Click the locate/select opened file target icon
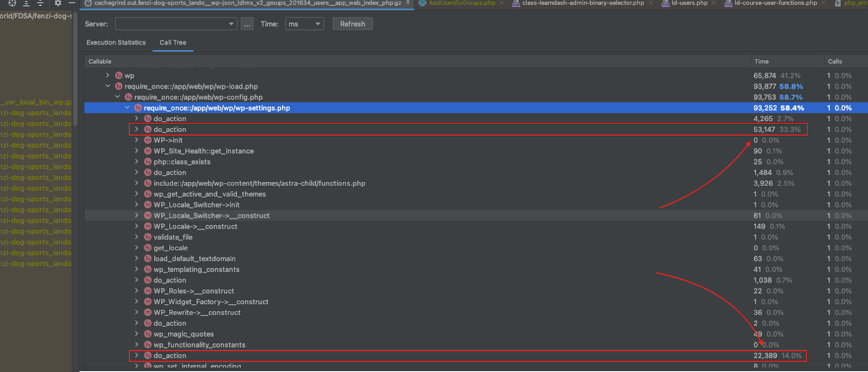The height and width of the screenshot is (372, 868). click(x=12, y=3)
